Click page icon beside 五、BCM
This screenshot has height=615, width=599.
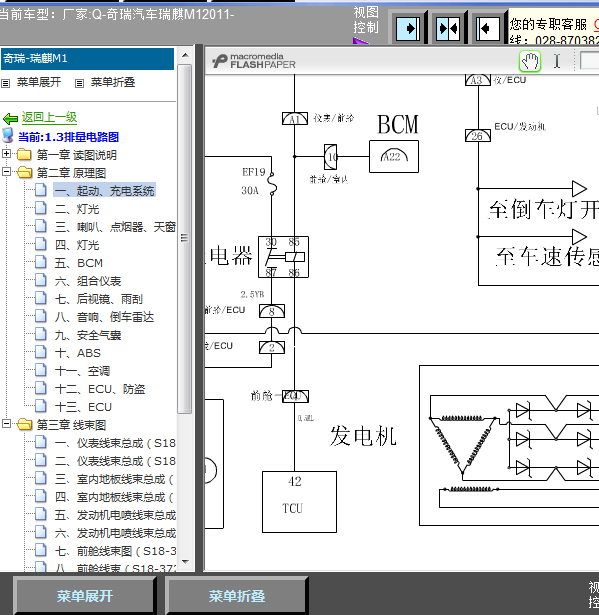(x=41, y=262)
